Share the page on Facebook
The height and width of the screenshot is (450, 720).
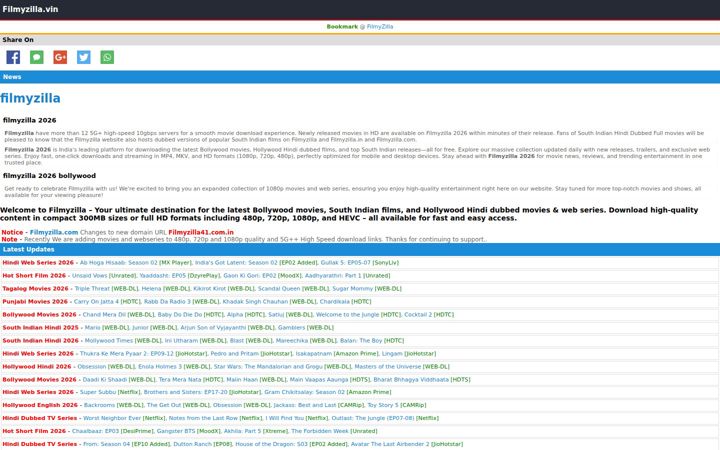pos(13,57)
